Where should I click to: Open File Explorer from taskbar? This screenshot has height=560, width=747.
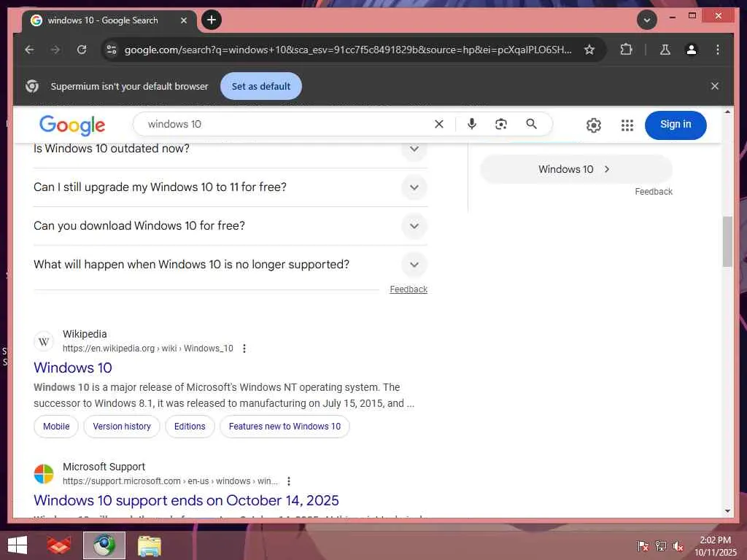150,545
